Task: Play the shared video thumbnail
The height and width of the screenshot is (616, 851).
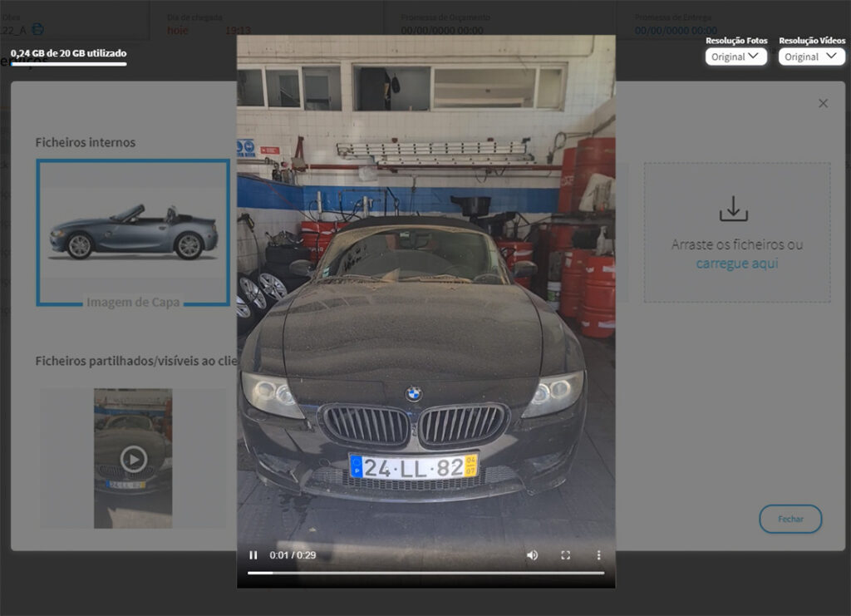Action: point(133,458)
